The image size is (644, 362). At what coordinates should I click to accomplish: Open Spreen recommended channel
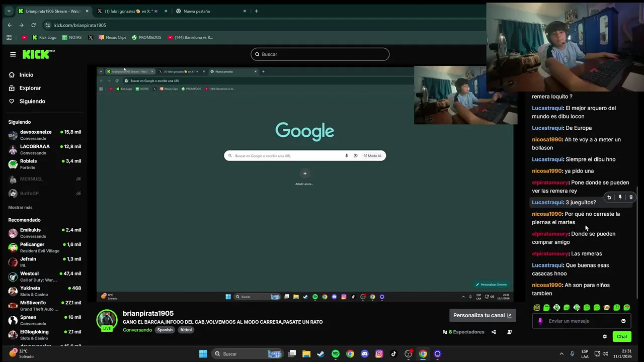tap(44, 320)
